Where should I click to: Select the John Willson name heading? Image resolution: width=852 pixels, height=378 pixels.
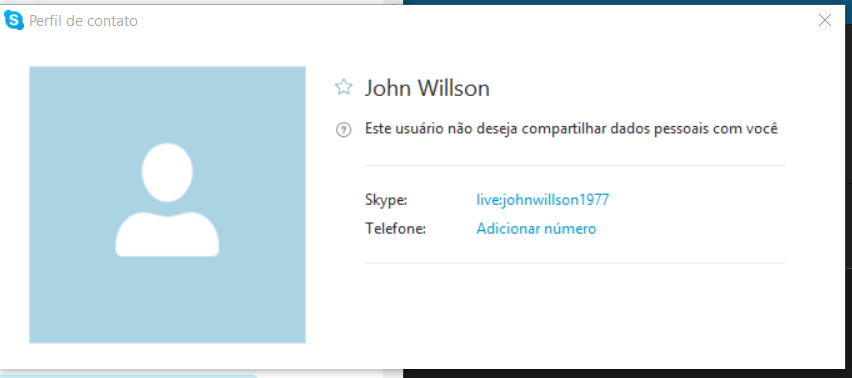[427, 88]
